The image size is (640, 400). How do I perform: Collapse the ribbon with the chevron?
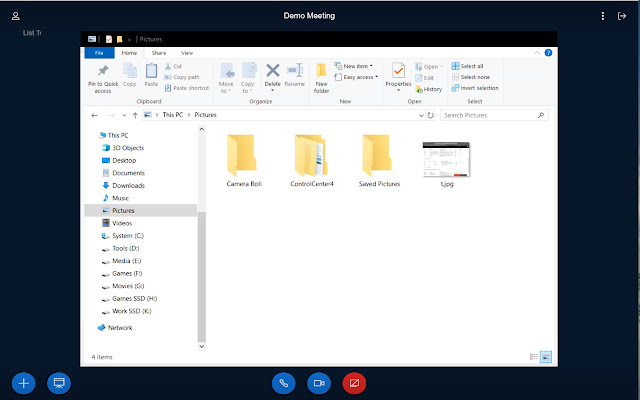coord(537,53)
